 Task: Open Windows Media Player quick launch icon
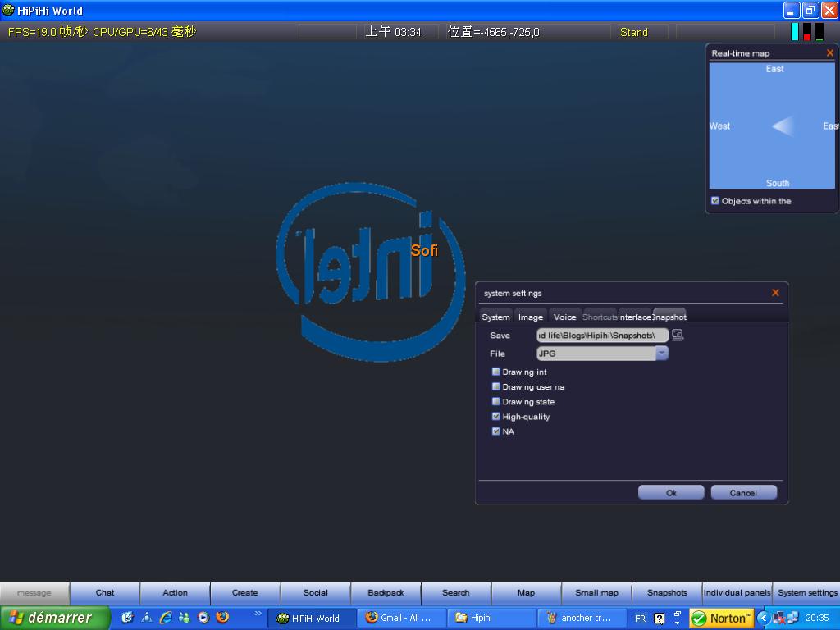coord(203,617)
